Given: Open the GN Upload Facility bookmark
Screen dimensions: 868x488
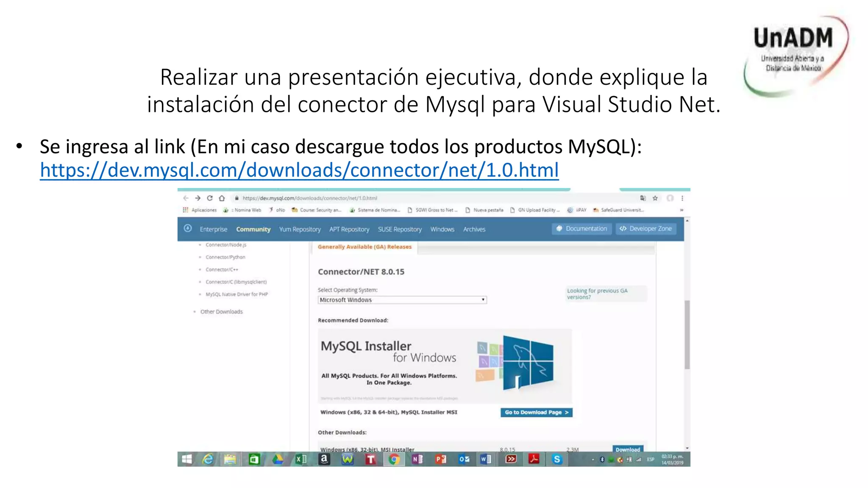Looking at the screenshot, I should pos(535,210).
